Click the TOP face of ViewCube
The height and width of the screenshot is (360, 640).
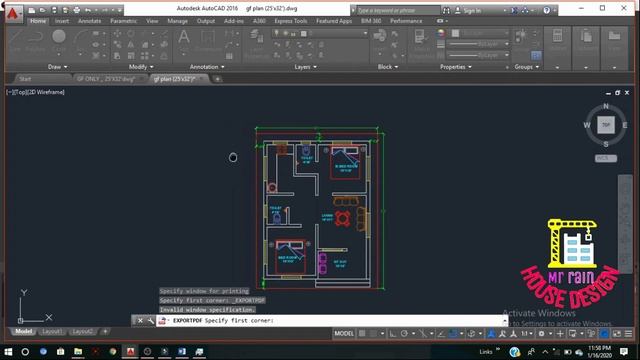tap(606, 125)
